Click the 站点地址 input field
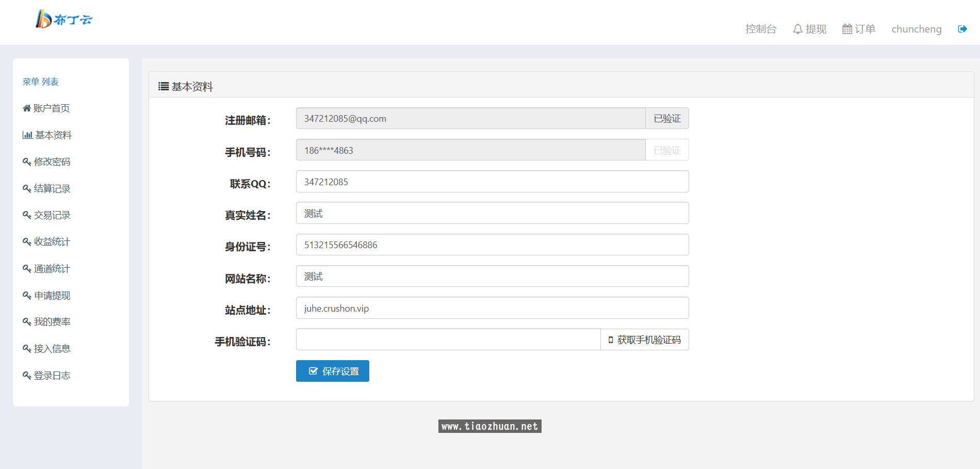The height and width of the screenshot is (469, 980). 492,308
